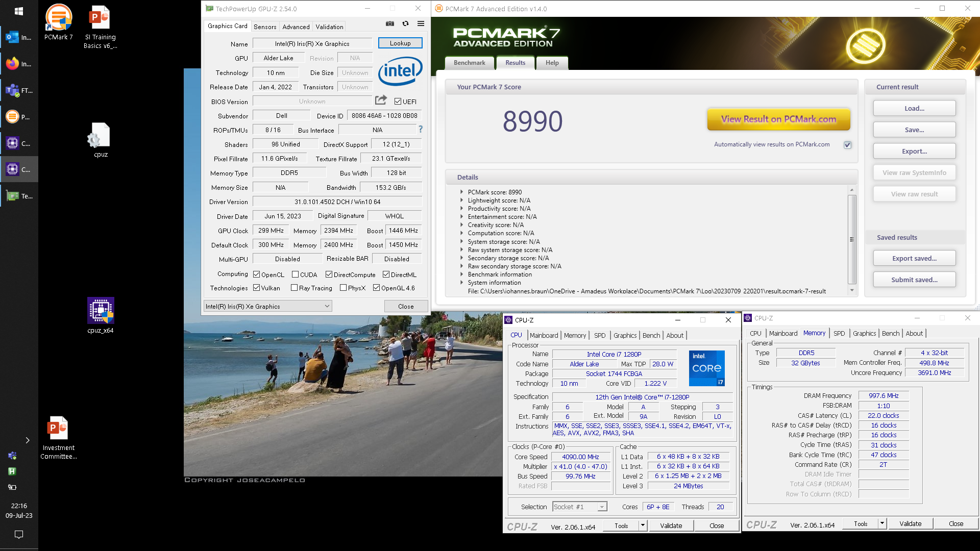Expand Benchmark information row

(461, 274)
